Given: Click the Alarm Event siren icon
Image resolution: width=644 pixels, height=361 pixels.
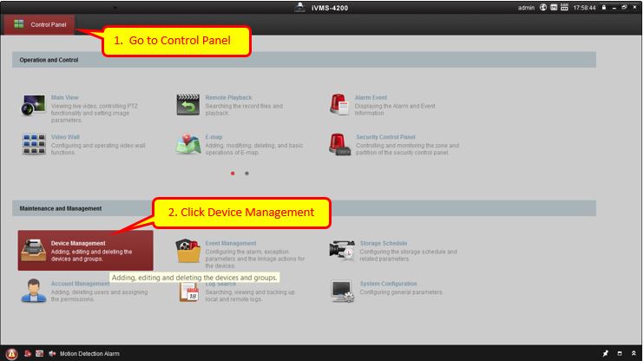Looking at the screenshot, I should 339,105.
